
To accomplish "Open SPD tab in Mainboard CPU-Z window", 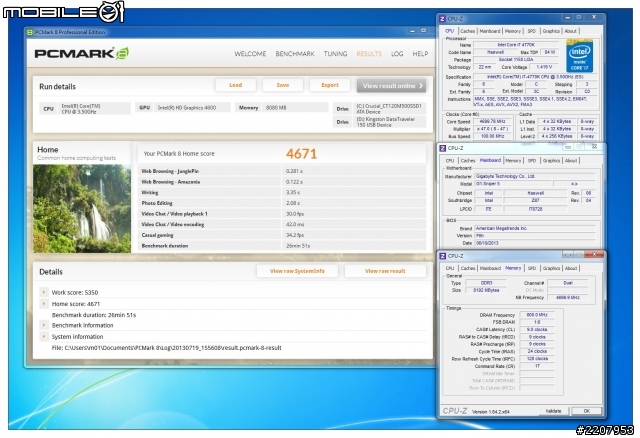I will coord(532,161).
